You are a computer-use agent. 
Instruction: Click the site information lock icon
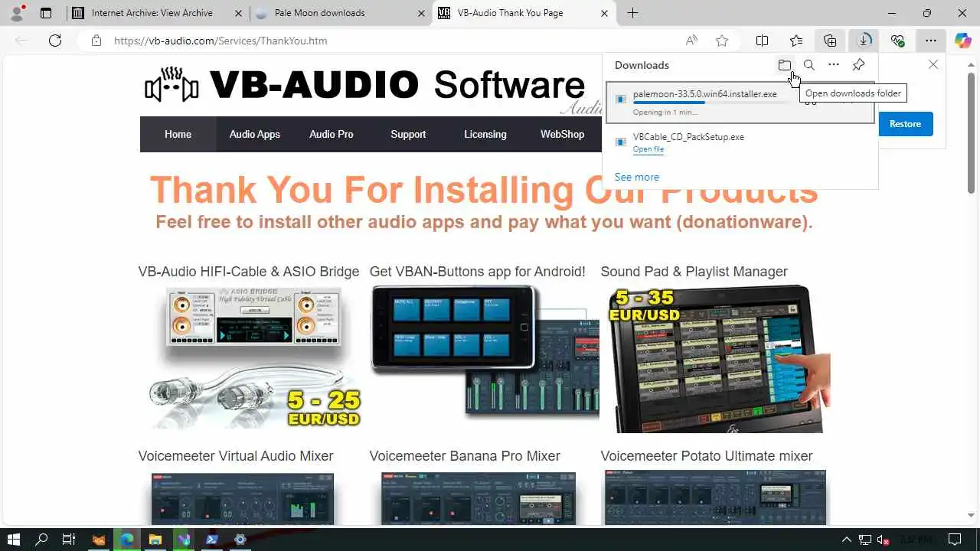96,41
